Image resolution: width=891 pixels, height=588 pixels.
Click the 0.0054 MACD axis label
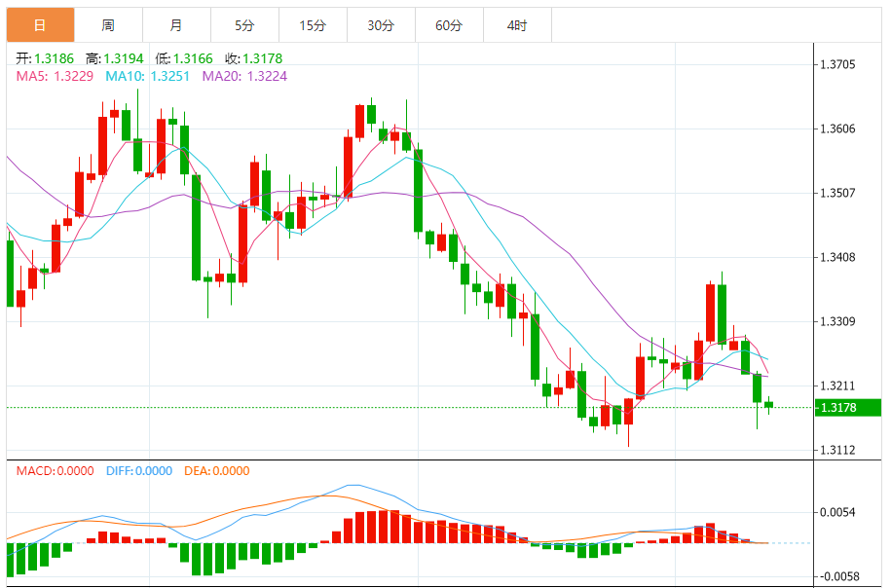[837, 512]
